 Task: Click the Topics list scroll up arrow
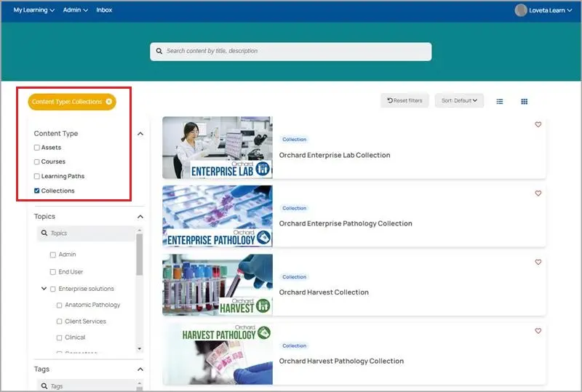[139, 230]
